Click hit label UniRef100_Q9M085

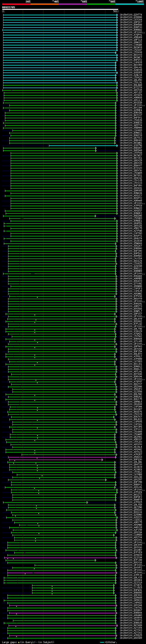tap(131, 191)
